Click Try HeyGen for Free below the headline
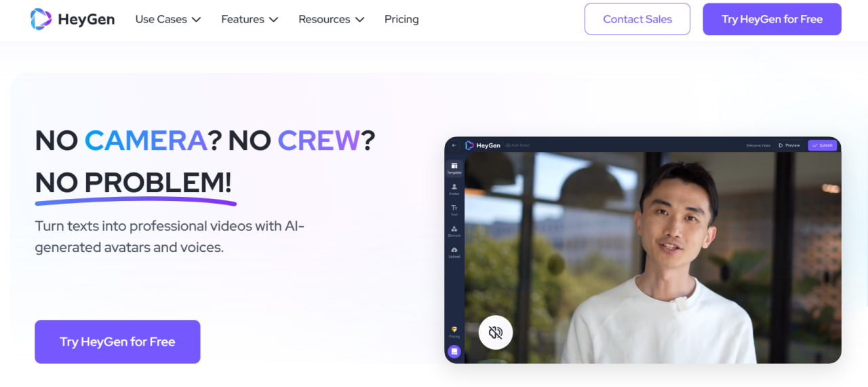The height and width of the screenshot is (387, 868). tap(117, 342)
